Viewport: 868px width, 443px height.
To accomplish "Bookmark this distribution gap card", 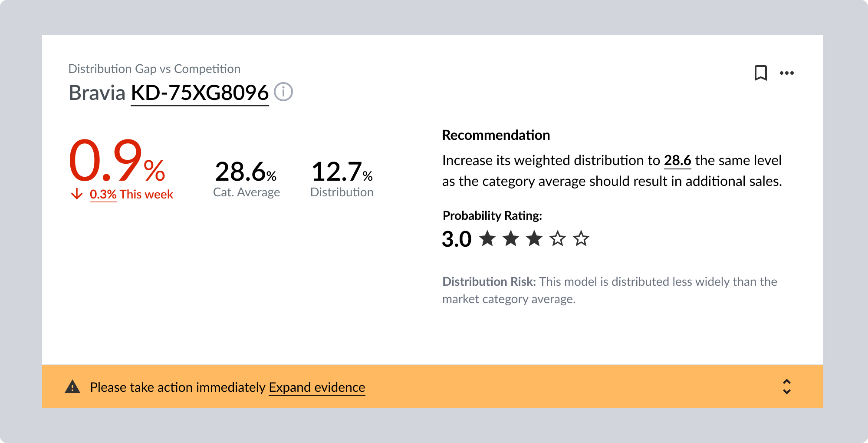I will coord(760,73).
